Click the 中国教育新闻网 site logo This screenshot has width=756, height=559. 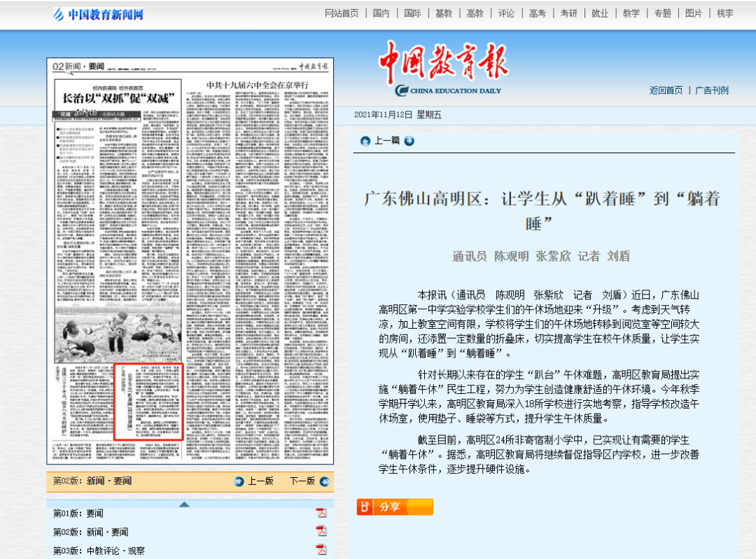click(98, 14)
